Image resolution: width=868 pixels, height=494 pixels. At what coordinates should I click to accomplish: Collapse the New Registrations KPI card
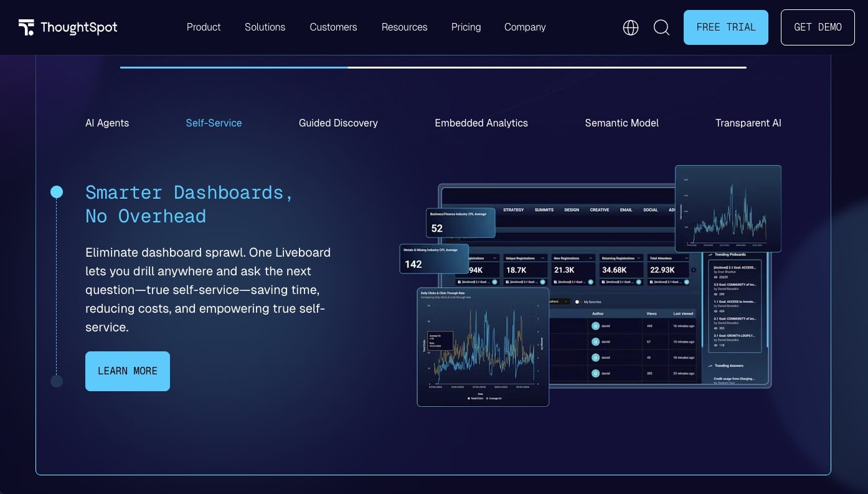pos(590,259)
